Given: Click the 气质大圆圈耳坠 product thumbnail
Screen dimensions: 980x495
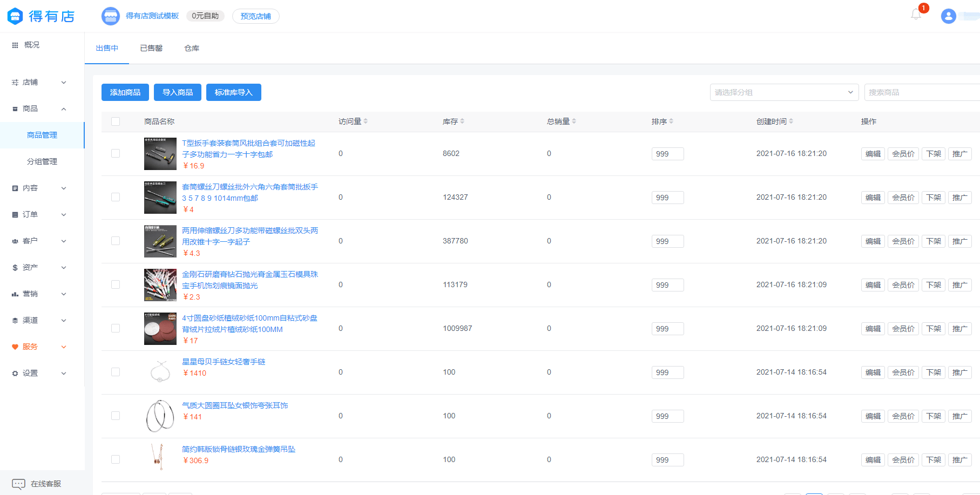Looking at the screenshot, I should tap(160, 416).
